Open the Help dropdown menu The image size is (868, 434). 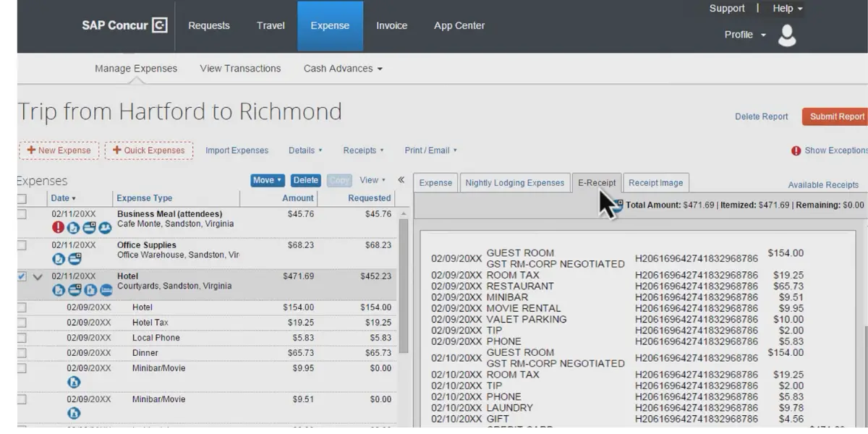pos(788,9)
